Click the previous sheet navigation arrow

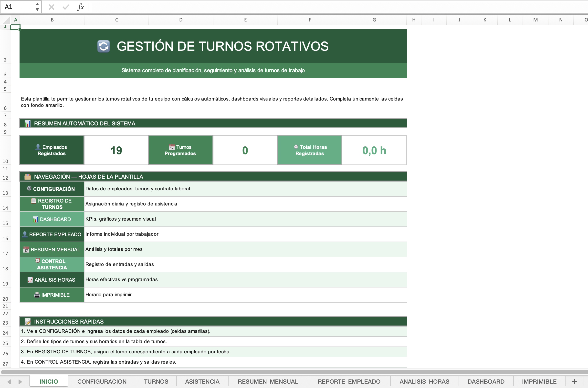click(x=9, y=382)
